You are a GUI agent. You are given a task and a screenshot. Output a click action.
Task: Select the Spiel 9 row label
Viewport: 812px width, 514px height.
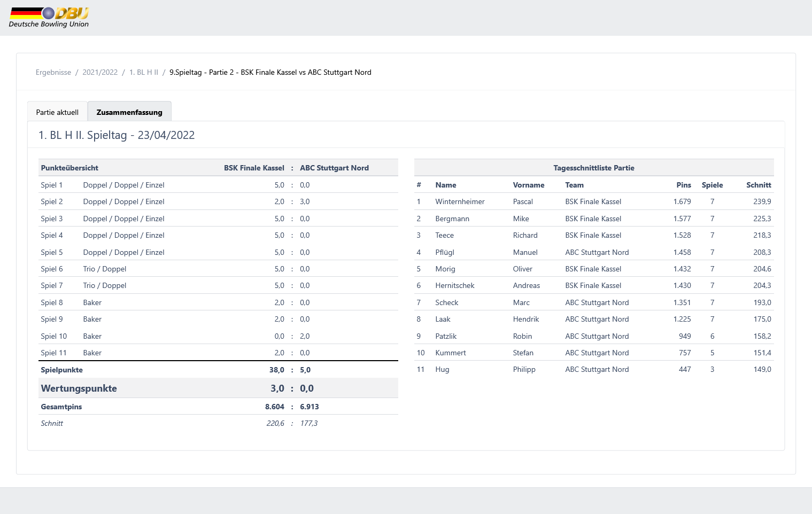click(x=52, y=319)
